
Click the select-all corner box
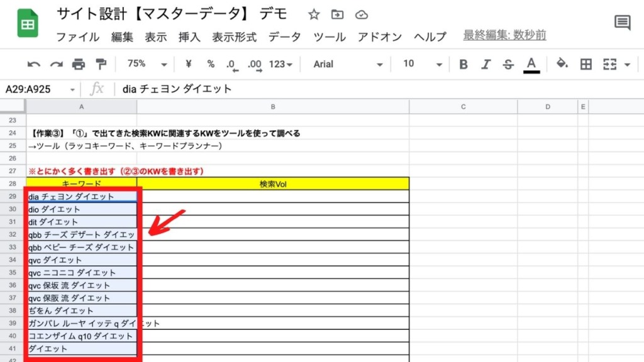[x=13, y=106]
